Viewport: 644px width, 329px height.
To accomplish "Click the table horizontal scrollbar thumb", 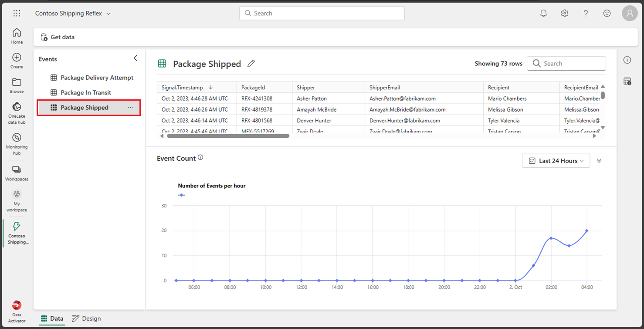I will pyautogui.click(x=228, y=136).
